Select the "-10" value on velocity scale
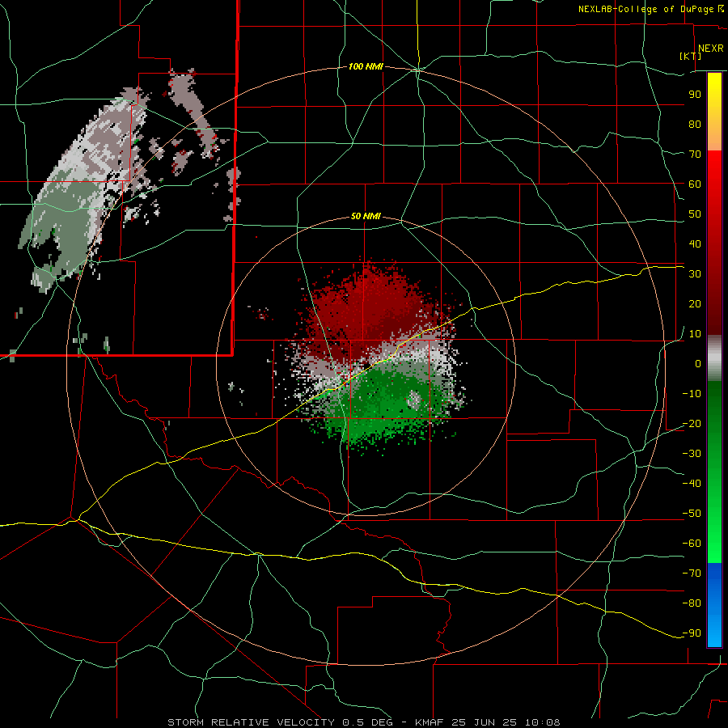 pyautogui.click(x=692, y=394)
